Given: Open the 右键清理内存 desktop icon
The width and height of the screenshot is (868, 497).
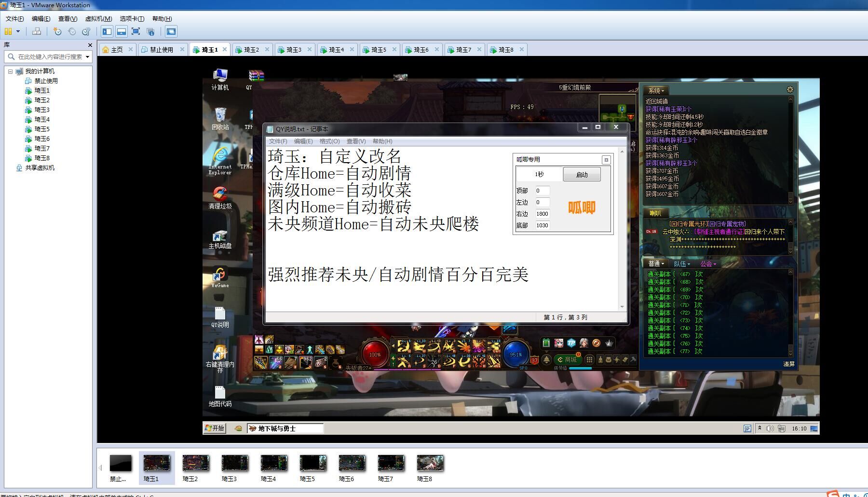Looking at the screenshot, I should [220, 359].
